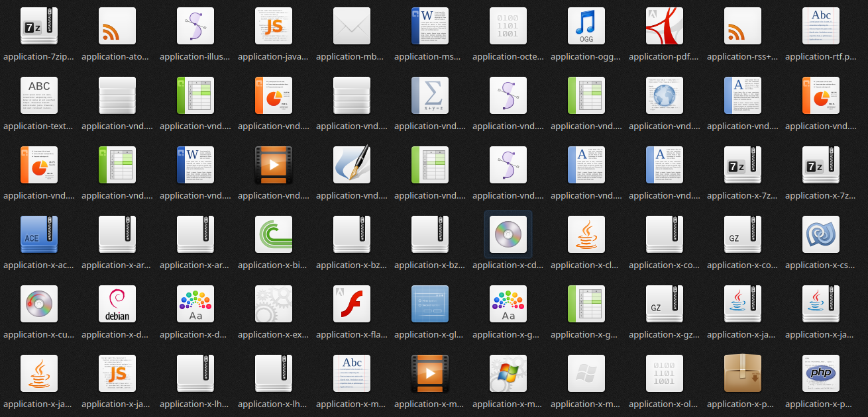This screenshot has height=417, width=868.
Task: Select the blue application-x-gl interface icon
Action: tap(430, 304)
